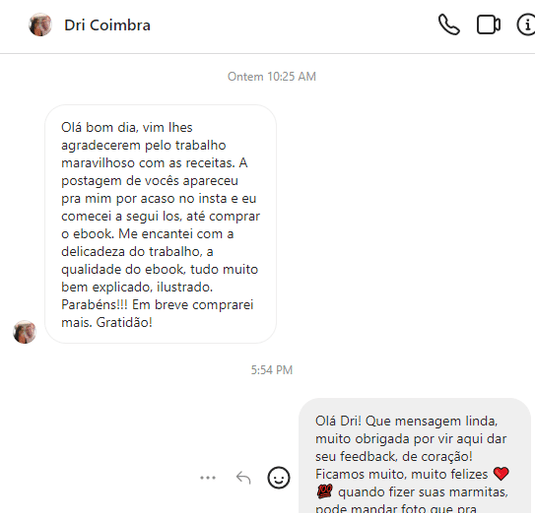
Task: React to the message with the smiley icon
Action: point(278,478)
